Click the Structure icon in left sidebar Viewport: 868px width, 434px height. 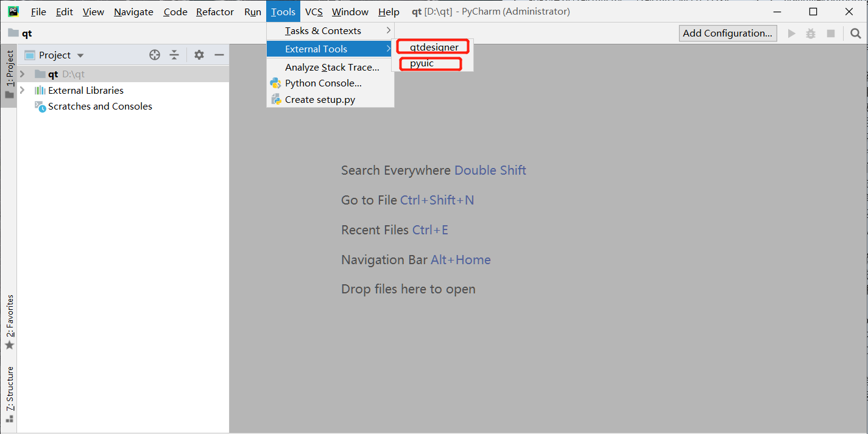tap(9, 419)
